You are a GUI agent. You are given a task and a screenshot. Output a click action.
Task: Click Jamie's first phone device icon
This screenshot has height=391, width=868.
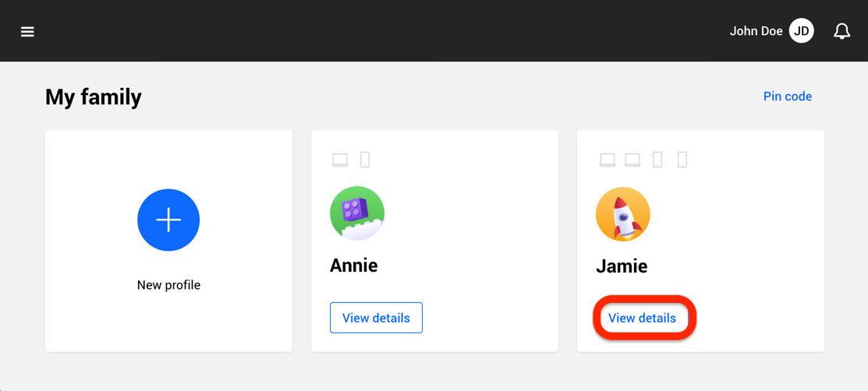[x=657, y=160]
